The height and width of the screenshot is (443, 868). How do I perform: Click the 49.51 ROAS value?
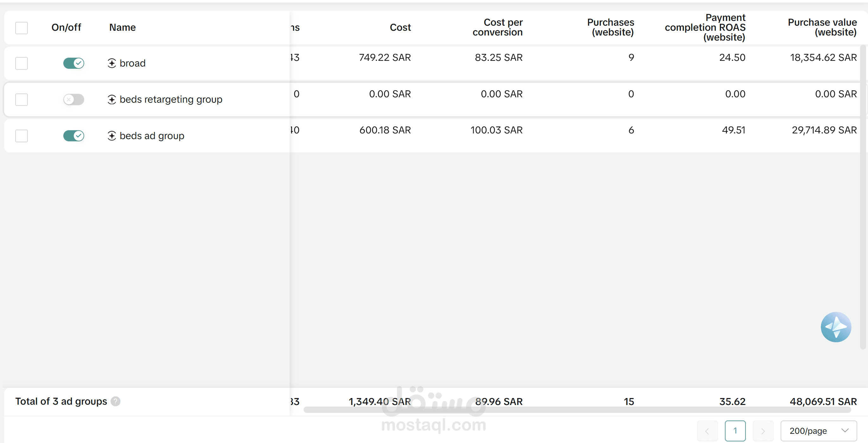click(x=733, y=130)
